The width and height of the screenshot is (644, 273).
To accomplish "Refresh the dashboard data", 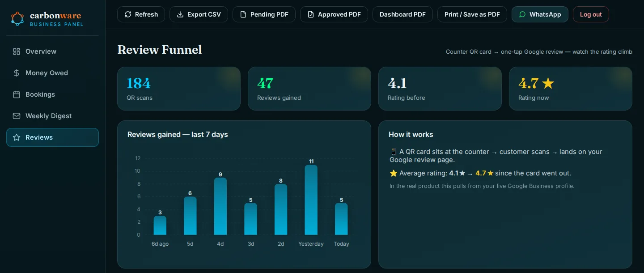I will point(141,14).
